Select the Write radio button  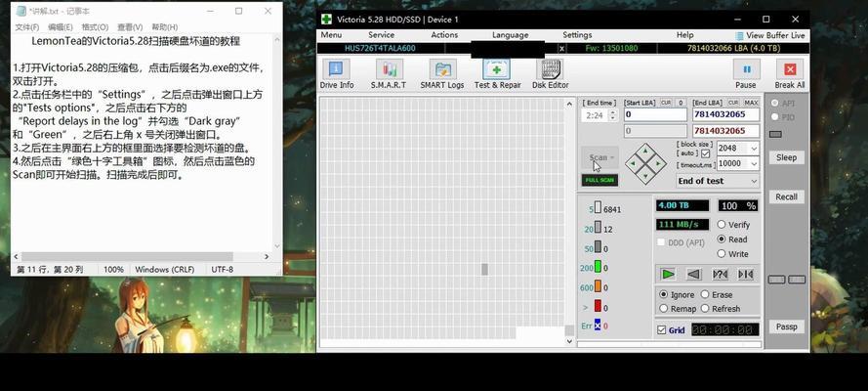tap(722, 253)
